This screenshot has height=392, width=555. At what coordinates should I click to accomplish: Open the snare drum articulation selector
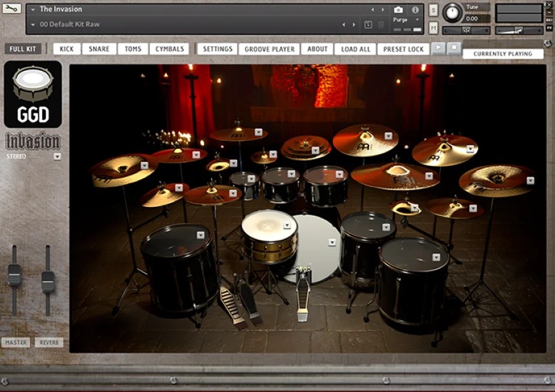point(286,226)
